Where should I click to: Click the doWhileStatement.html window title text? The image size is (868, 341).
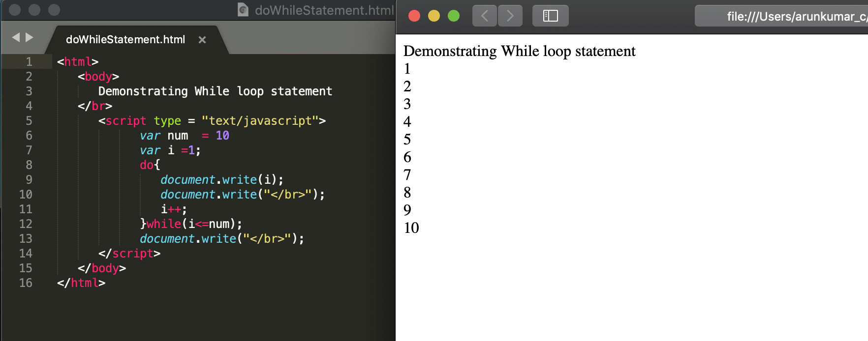325,10
